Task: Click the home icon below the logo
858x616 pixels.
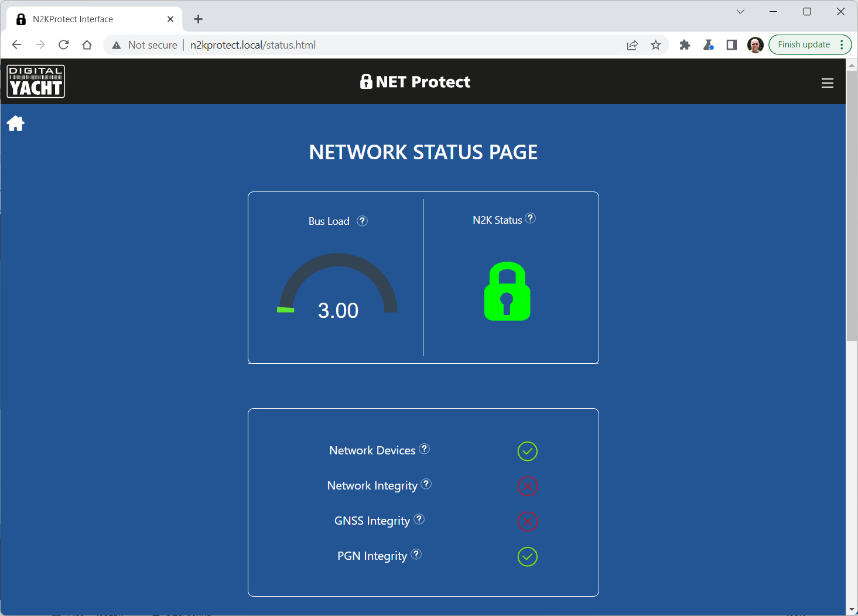Action: pyautogui.click(x=16, y=124)
